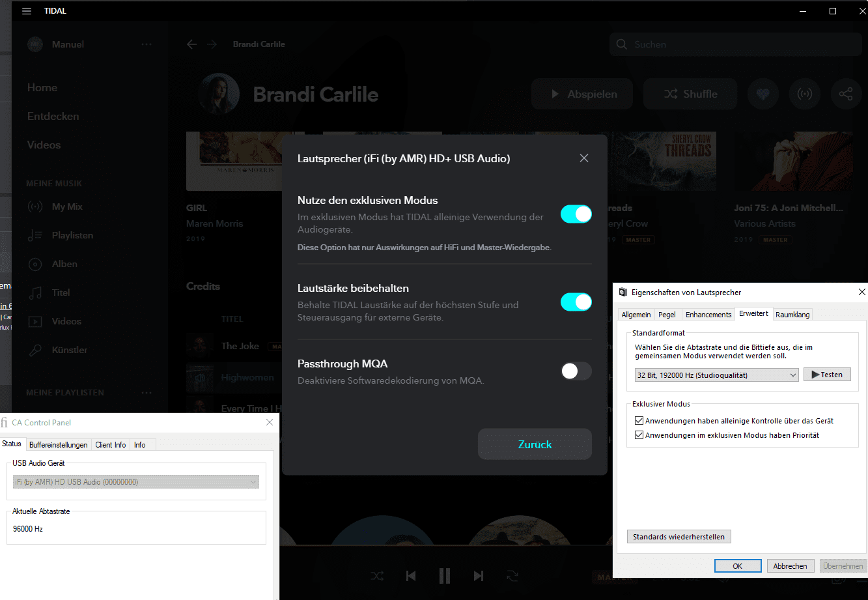Close the Lautsprecher settings dialog

click(x=584, y=158)
